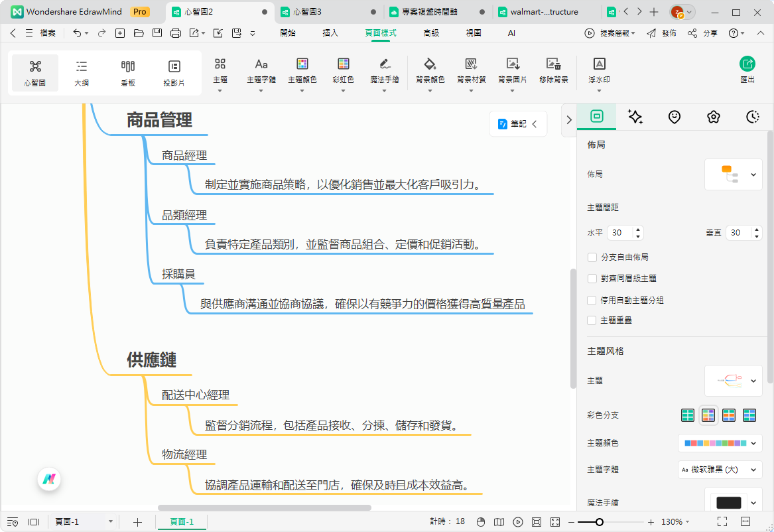This screenshot has width=774, height=532.
Task: Open the 插入 ribbon tab
Action: pyautogui.click(x=330, y=33)
